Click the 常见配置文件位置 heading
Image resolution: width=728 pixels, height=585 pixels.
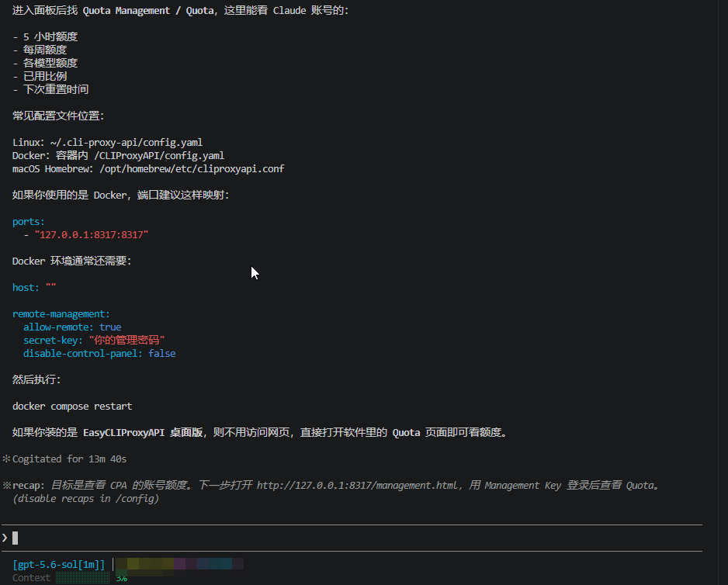point(58,116)
